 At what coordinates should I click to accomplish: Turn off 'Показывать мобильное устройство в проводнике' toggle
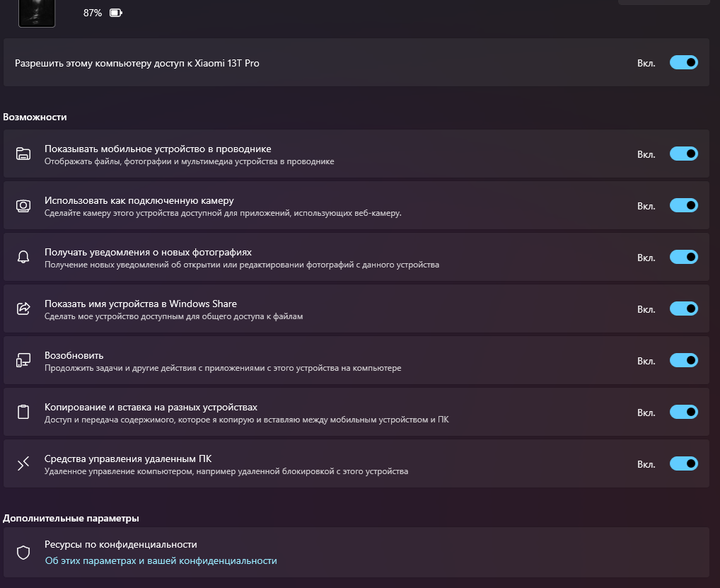[684, 154]
